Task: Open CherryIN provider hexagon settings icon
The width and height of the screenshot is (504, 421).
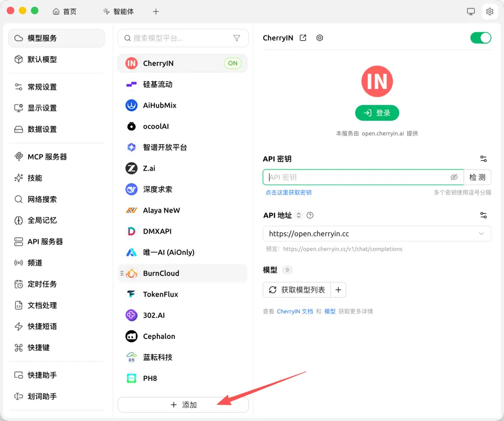Action: 320,38
